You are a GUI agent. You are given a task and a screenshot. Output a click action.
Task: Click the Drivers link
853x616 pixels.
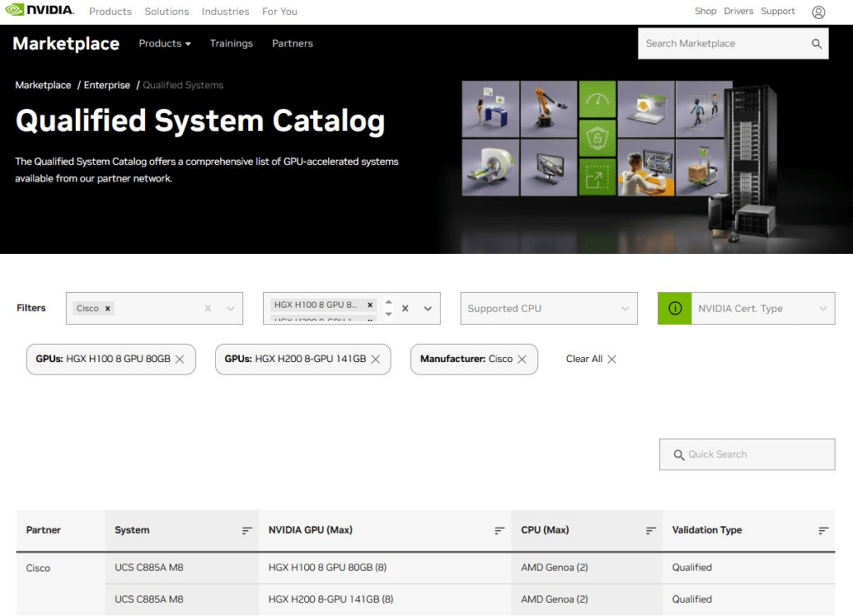738,11
